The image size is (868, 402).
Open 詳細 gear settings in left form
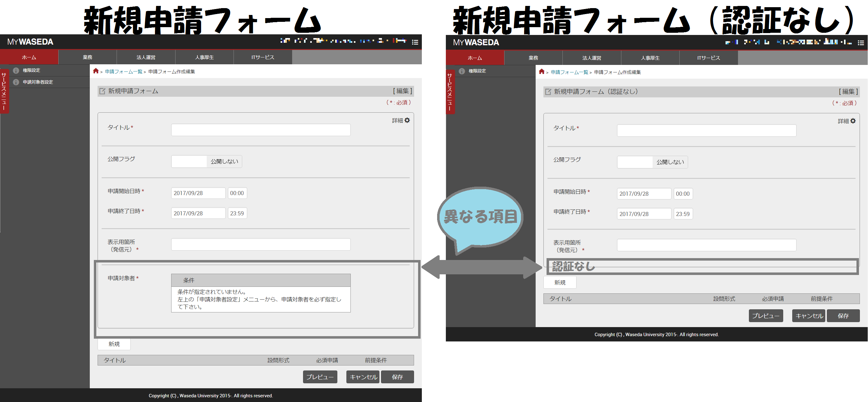coord(401,120)
